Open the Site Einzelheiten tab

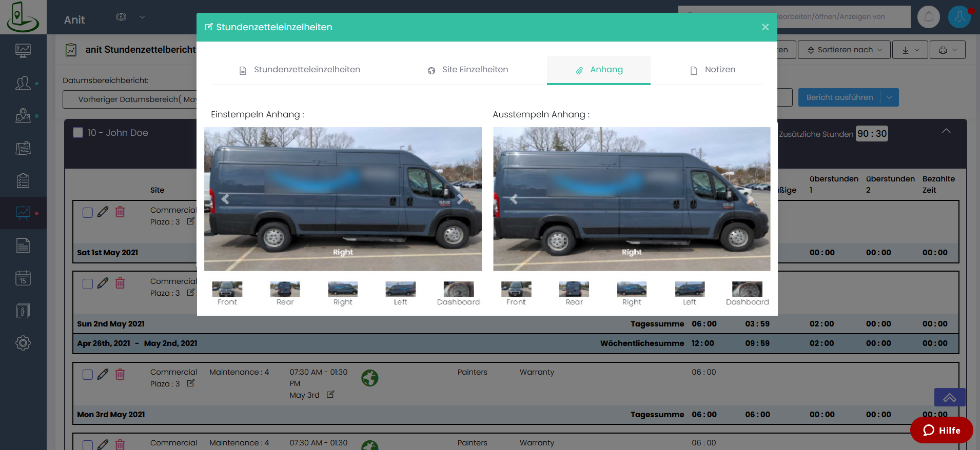(467, 70)
